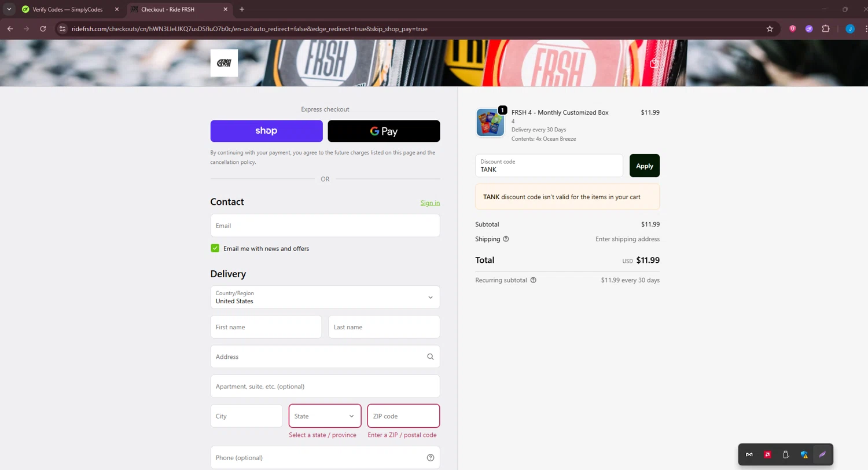Screen dimensions: 868x470
Task: Click the Apartment, suite, etc. field
Action: (x=325, y=386)
